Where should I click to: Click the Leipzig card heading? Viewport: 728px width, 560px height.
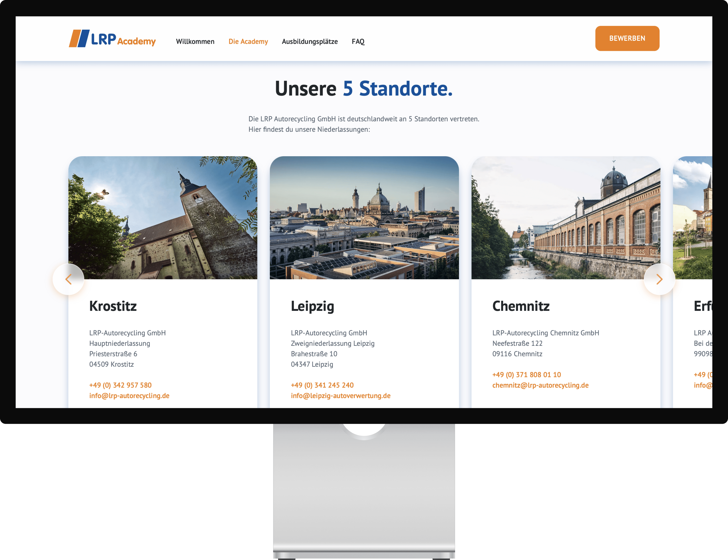(312, 306)
